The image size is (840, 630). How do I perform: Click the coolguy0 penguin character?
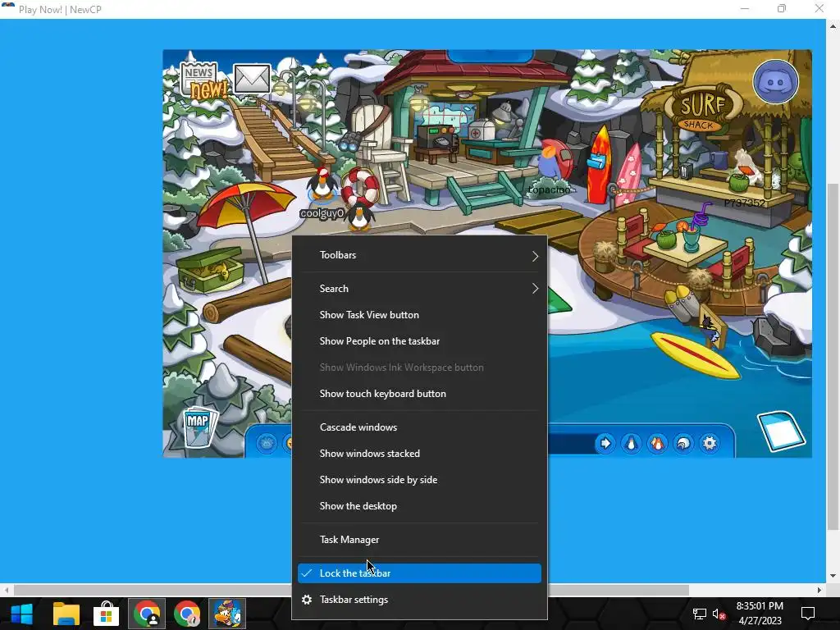coord(322,185)
